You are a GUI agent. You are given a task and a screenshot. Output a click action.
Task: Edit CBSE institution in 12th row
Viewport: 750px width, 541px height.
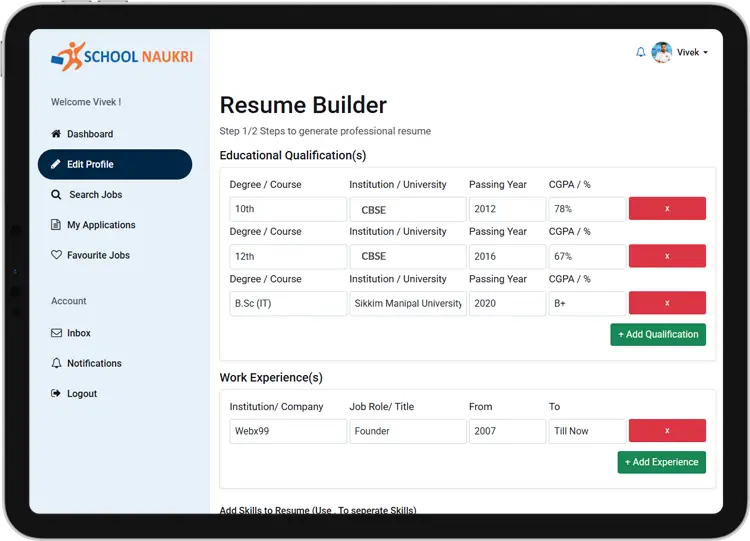pyautogui.click(x=408, y=256)
